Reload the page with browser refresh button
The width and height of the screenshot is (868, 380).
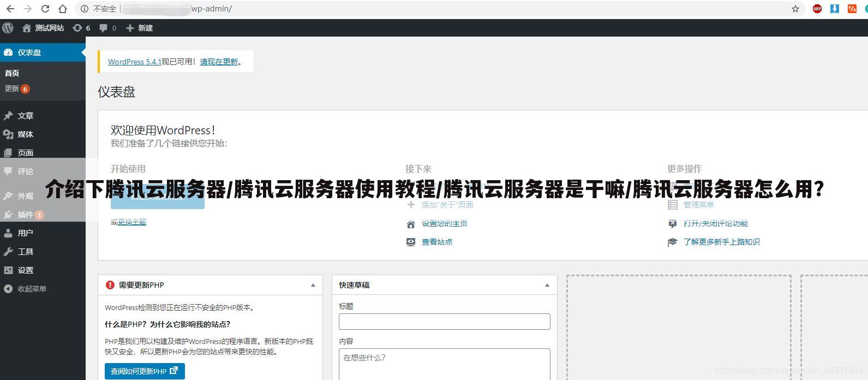(x=45, y=9)
